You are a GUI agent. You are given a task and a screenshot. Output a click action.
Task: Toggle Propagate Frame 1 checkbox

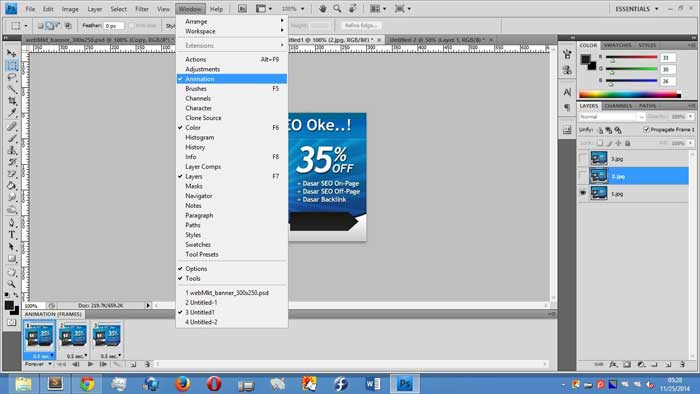pyautogui.click(x=646, y=129)
